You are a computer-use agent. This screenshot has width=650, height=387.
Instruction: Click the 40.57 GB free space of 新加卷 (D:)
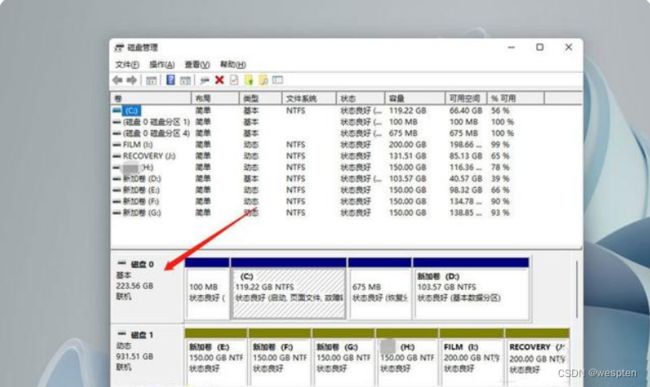coord(466,179)
